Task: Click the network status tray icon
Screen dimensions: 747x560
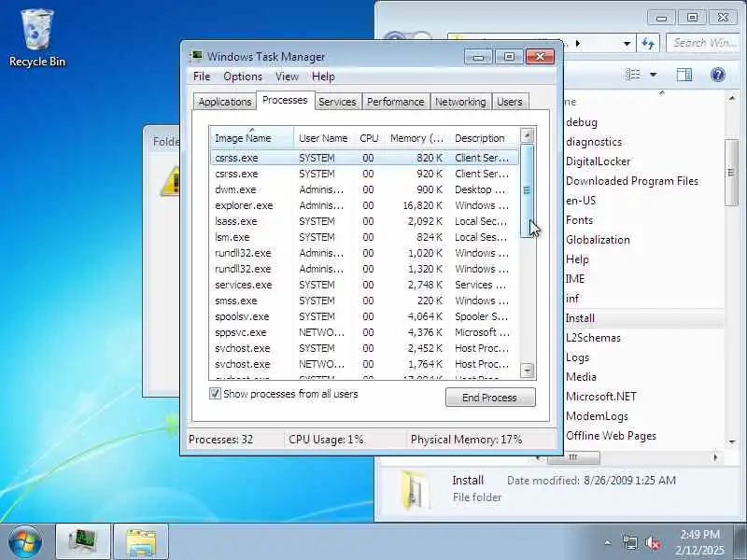Action: pyautogui.click(x=629, y=542)
